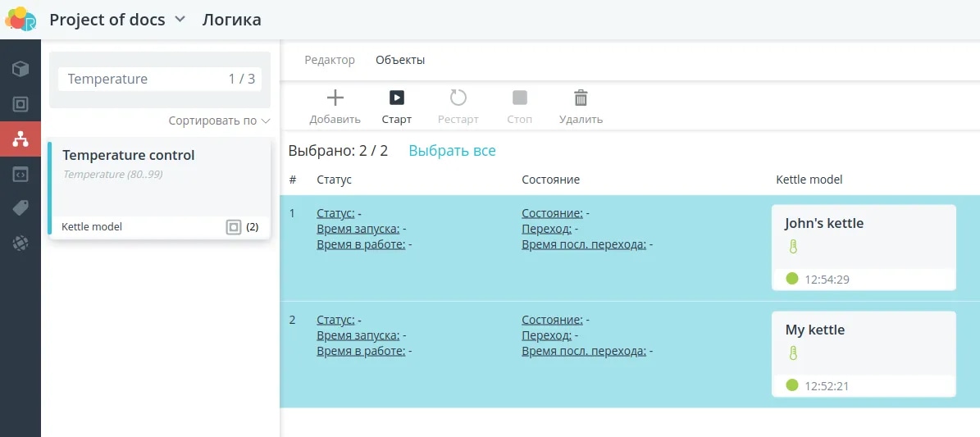Open the nested-square objects icon in the sidebar
Viewport: 980px width, 437px height.
click(x=20, y=104)
